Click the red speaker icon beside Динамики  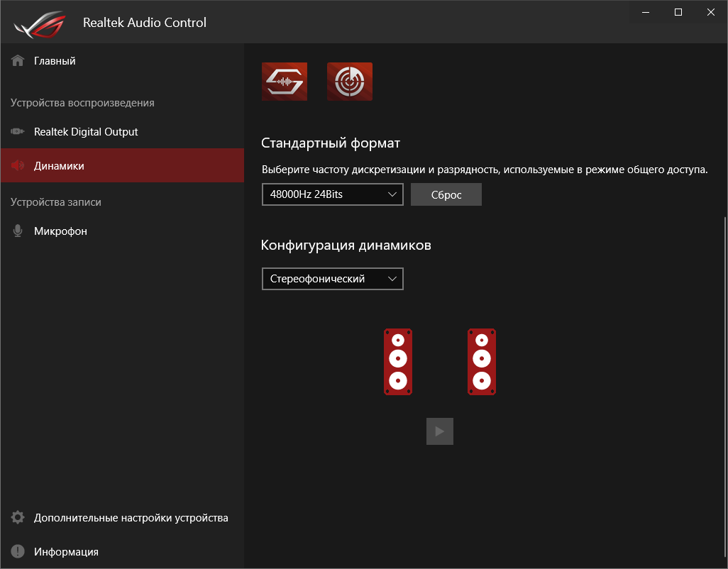18,166
